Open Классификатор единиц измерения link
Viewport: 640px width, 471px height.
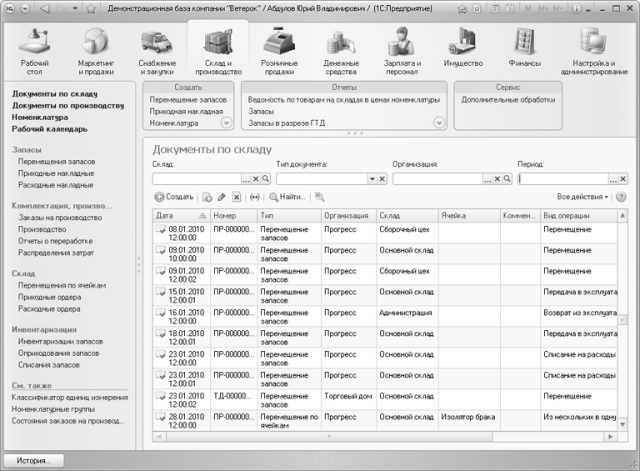[70, 398]
